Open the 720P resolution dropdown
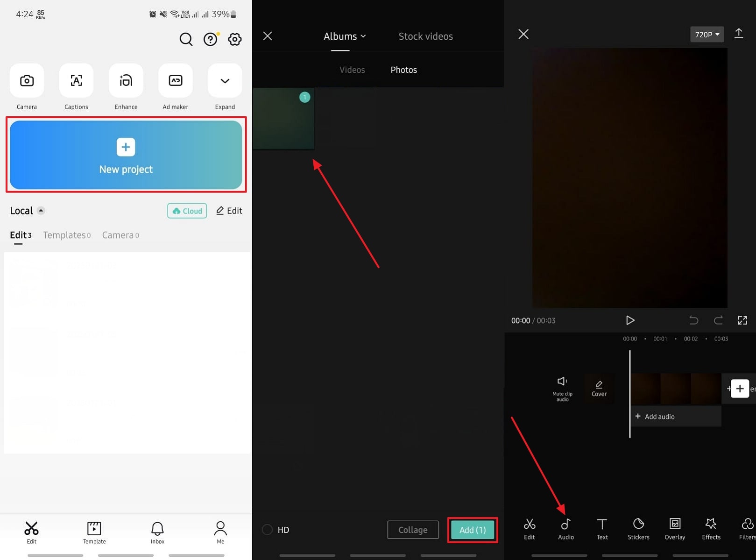 tap(707, 34)
